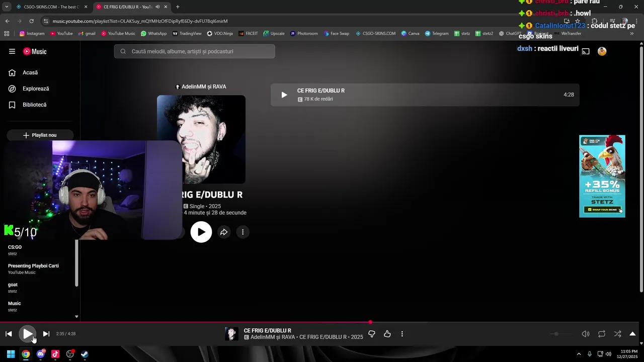Focus the music search field
This screenshot has height=362, width=644.
(194, 51)
